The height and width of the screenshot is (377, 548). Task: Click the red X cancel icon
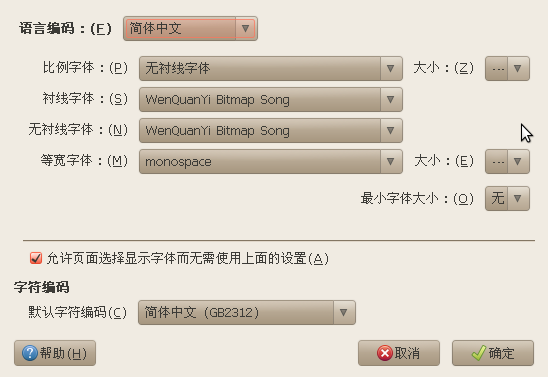385,353
